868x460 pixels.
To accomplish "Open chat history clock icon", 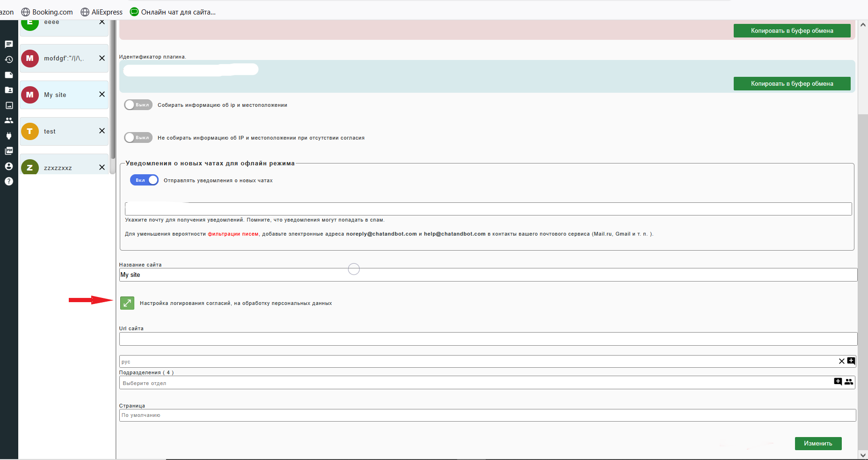I will coord(9,59).
